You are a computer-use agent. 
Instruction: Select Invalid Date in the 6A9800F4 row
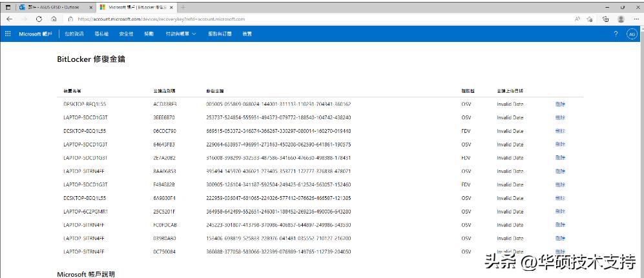point(510,198)
